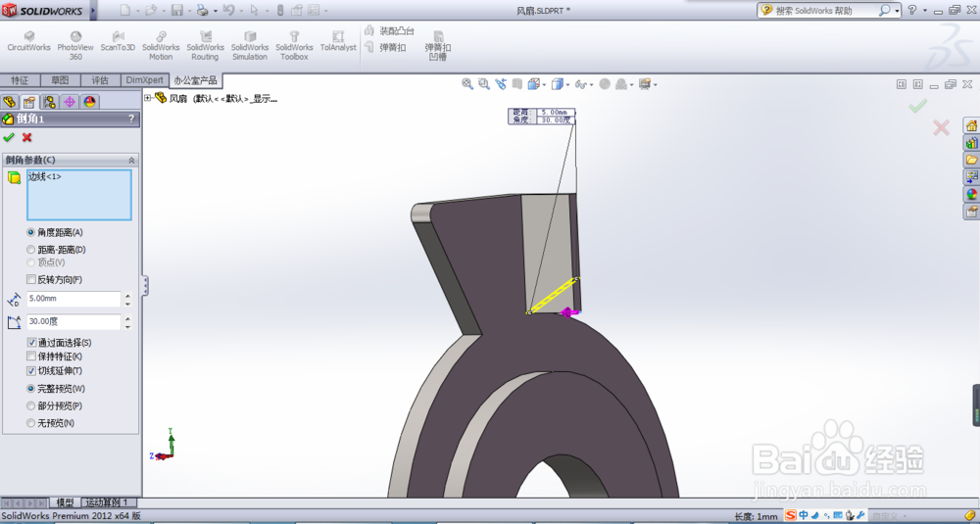
Task: Click the Print icon
Action: pos(203,10)
